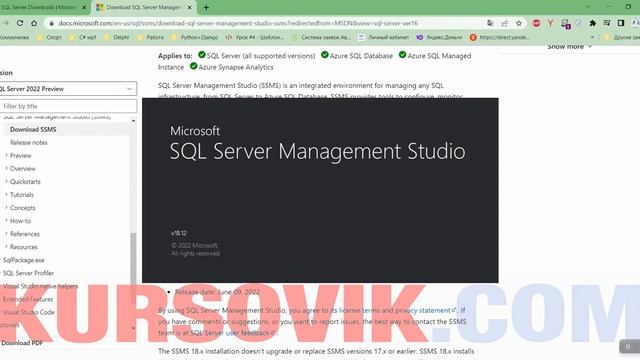Open the Яндекс.Деньги bookmark
The width and height of the screenshot is (640, 360).
pos(439,37)
